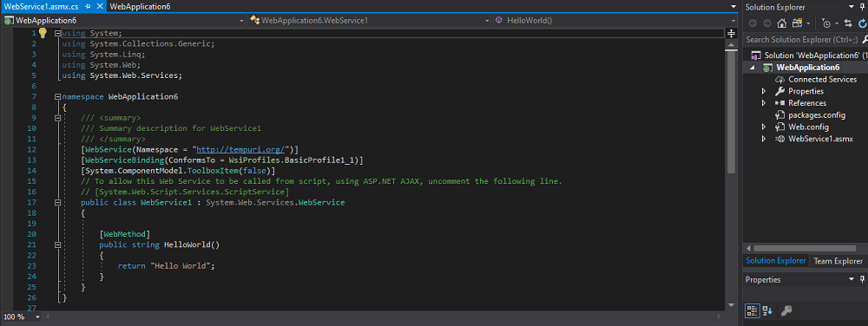Click the [WebMethod] attribute text

point(124,234)
